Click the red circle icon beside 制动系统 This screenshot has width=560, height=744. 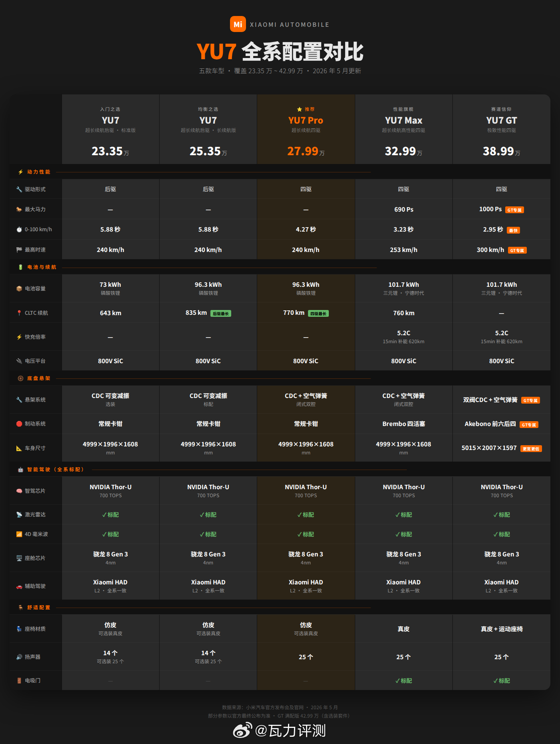(x=19, y=424)
